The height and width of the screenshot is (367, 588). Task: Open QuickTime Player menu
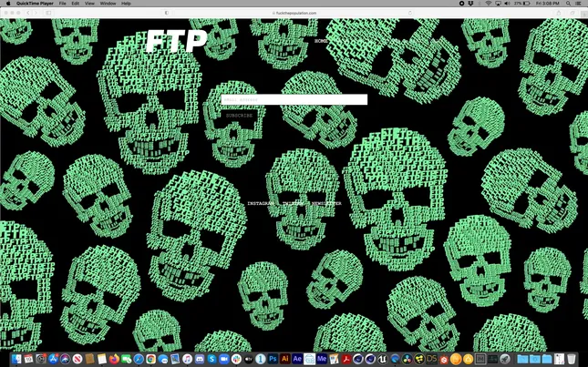point(35,4)
